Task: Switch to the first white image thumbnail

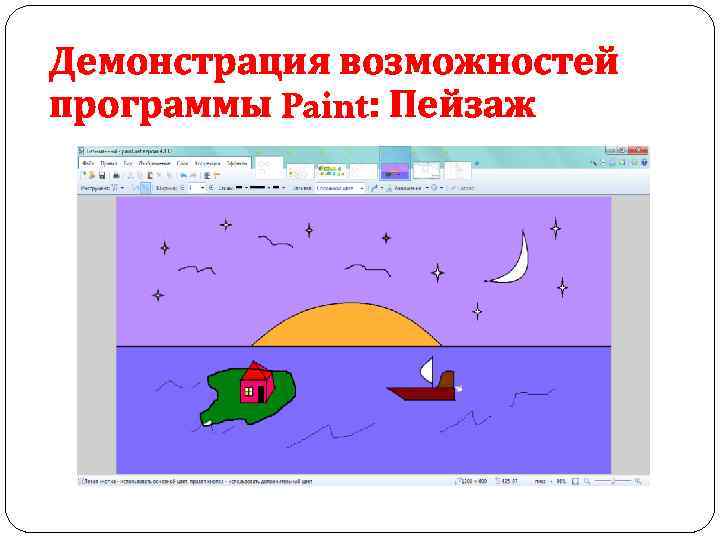Action: [x=270, y=167]
